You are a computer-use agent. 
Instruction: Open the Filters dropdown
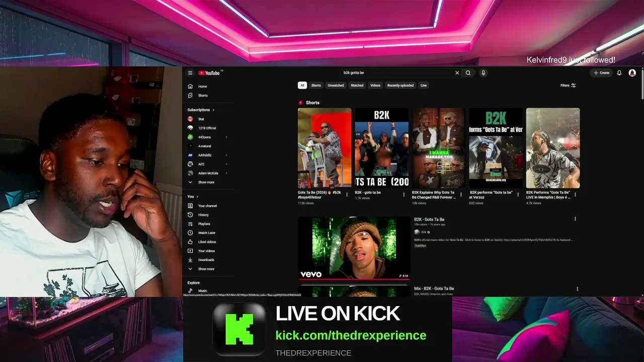pos(568,85)
